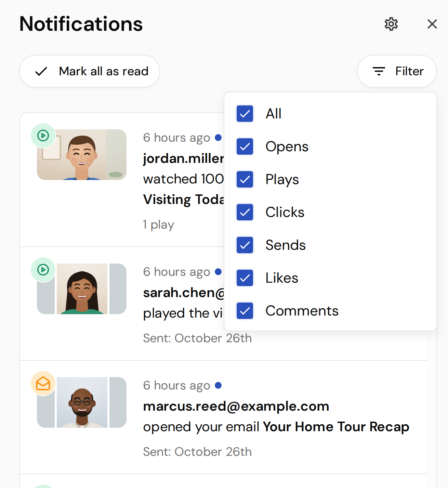This screenshot has width=448, height=488.
Task: Open the Your Home Tour Recap email
Action: click(x=336, y=427)
